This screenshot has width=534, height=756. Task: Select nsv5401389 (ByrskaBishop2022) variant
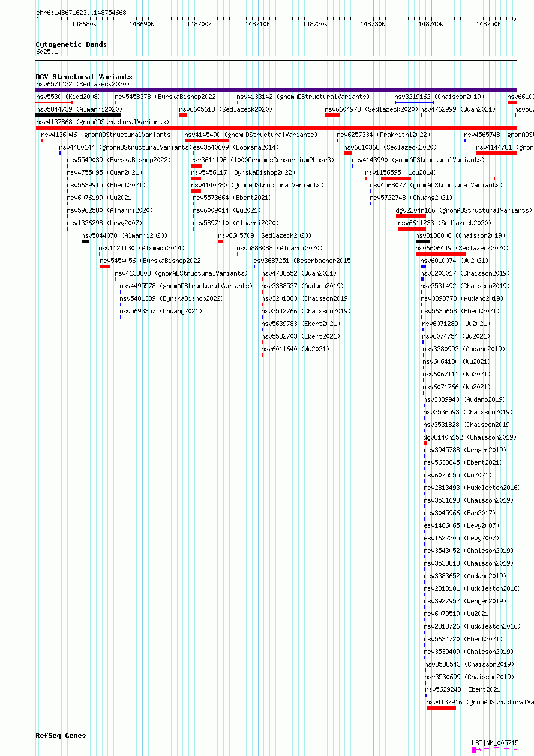(172, 298)
